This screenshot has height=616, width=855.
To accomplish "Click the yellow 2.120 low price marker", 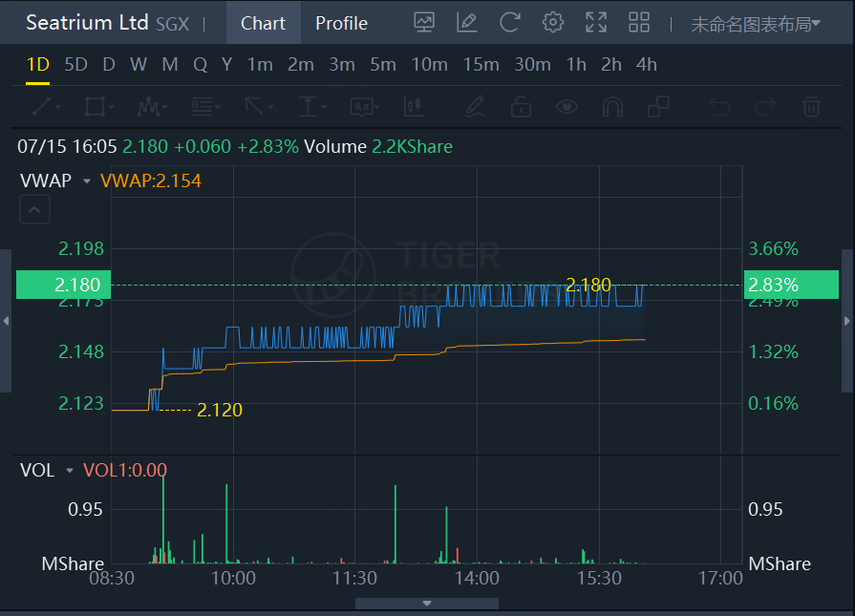I will pyautogui.click(x=219, y=410).
